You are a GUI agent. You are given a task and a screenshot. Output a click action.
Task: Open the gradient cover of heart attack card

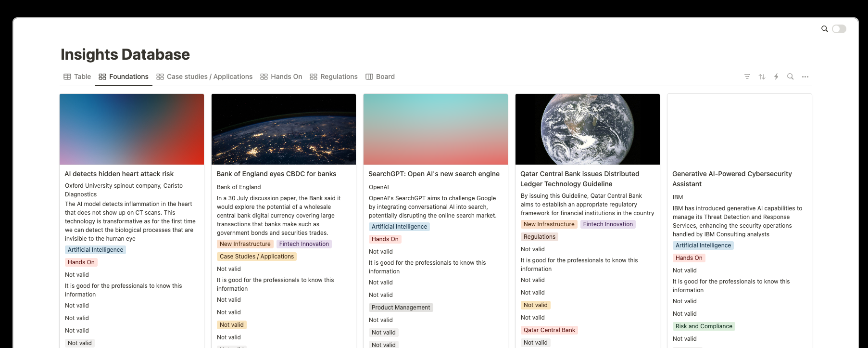pyautogui.click(x=132, y=129)
